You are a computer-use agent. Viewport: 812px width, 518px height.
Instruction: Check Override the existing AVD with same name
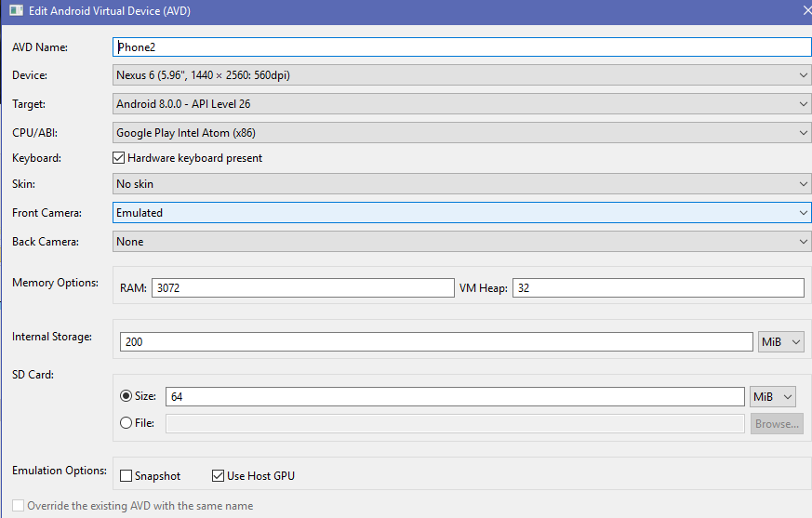coord(18,506)
